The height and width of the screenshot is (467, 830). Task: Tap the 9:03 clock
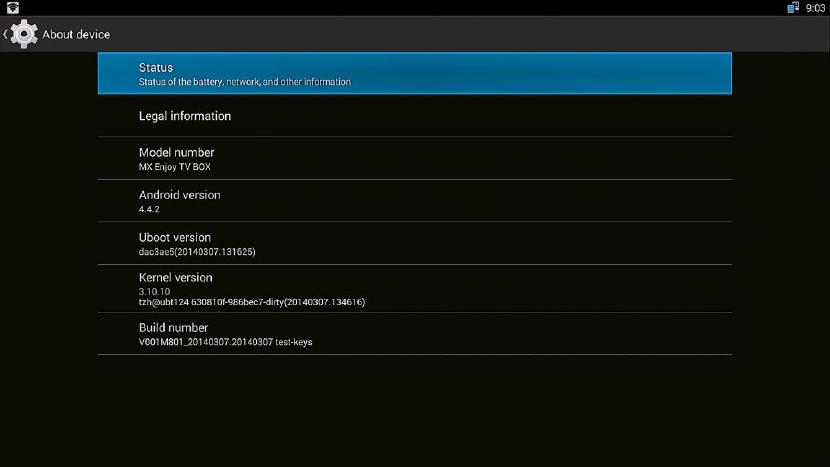815,8
